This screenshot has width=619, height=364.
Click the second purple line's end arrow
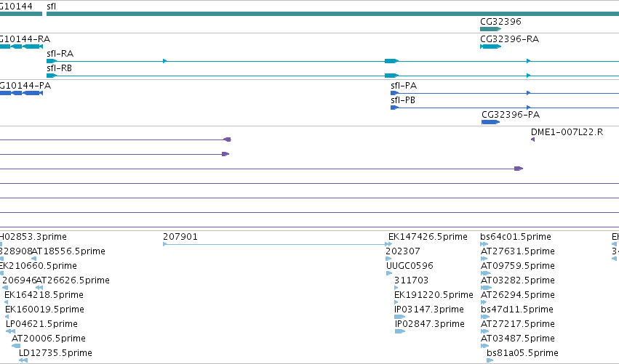(x=225, y=154)
